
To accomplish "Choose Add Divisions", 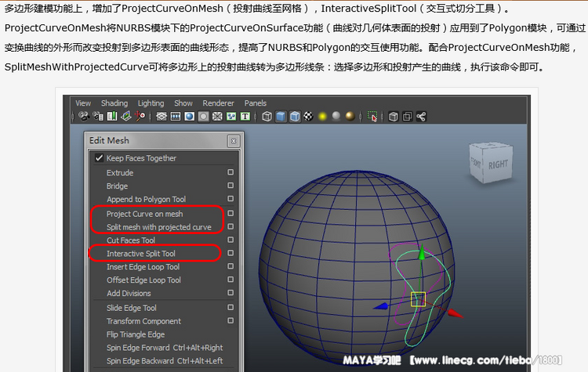I will pyautogui.click(x=129, y=294).
